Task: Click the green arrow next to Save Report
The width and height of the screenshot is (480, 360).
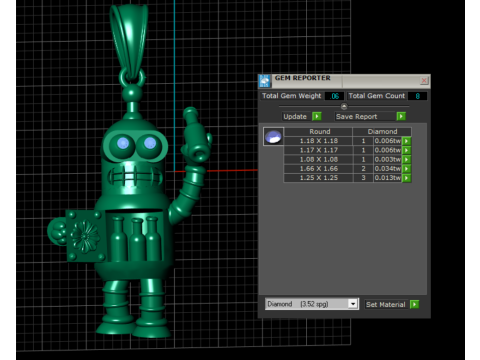Action: (401, 116)
